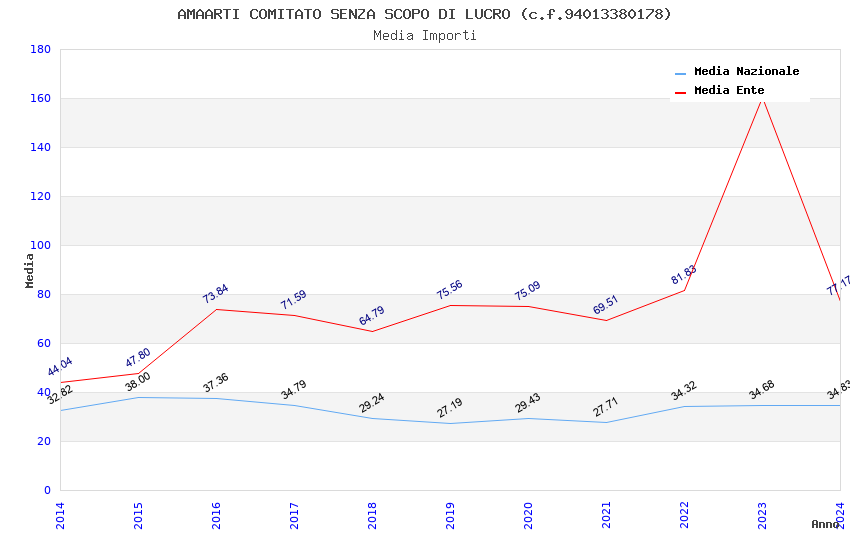Click the 75.56 data label

[450, 290]
